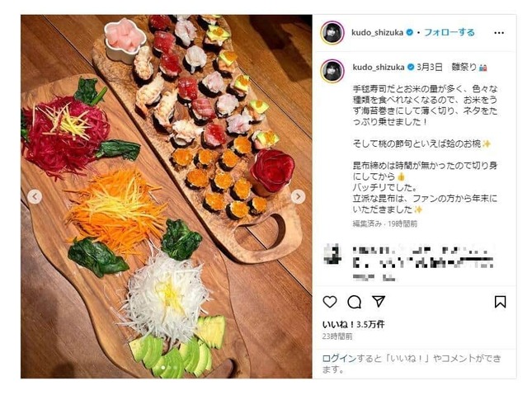Screen dimensions: 532x395
Task: Open comments with the speech bubble icon
Action: point(354,302)
